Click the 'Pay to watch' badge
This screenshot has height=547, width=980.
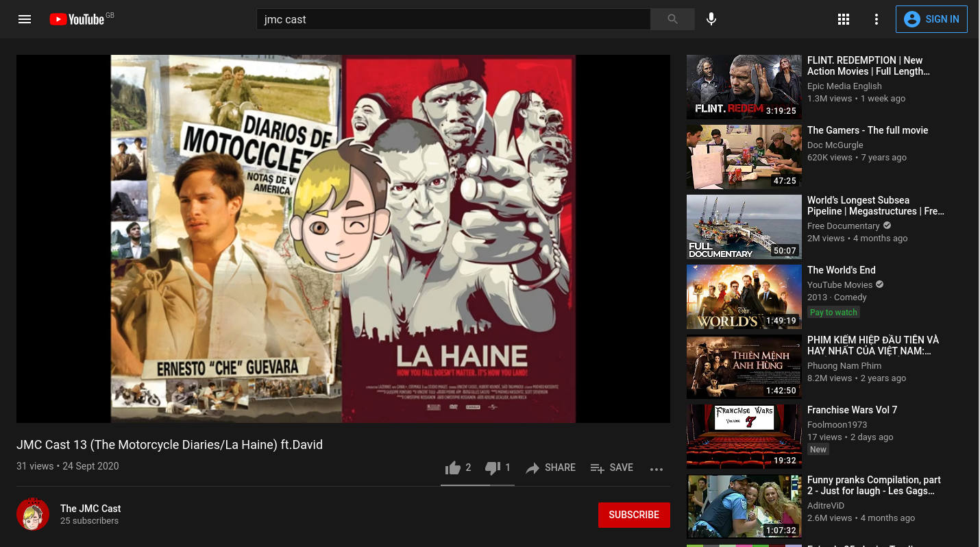click(x=833, y=313)
